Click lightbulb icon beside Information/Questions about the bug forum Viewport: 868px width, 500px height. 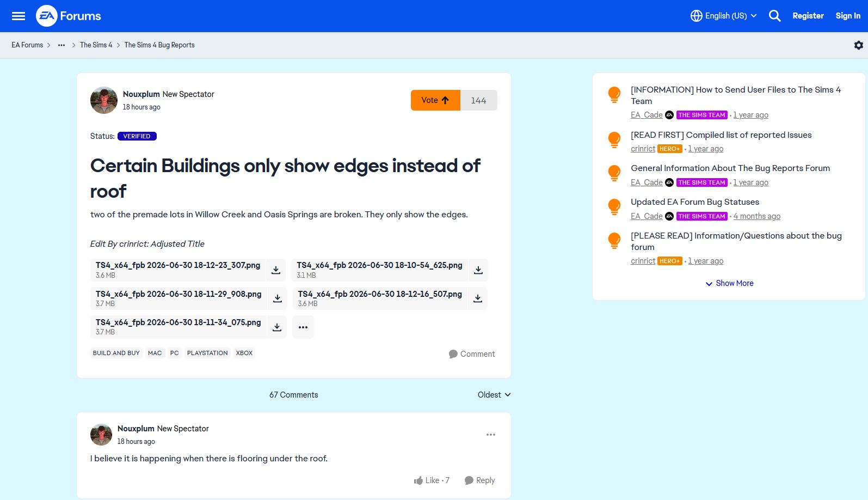[x=614, y=241]
